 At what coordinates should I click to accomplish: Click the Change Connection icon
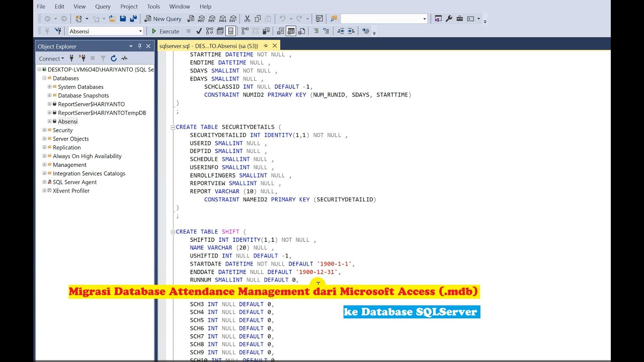pos(58,31)
